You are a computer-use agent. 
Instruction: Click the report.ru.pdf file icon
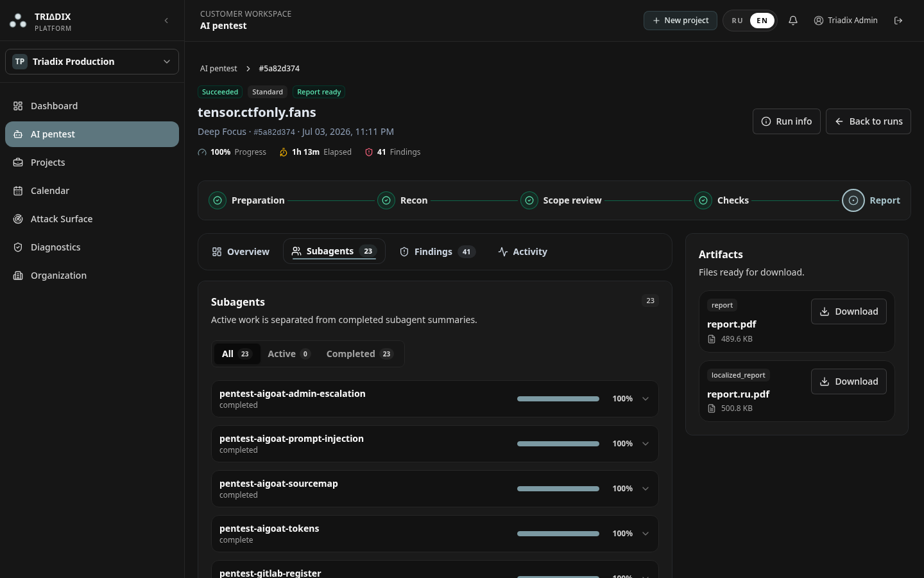tap(712, 408)
